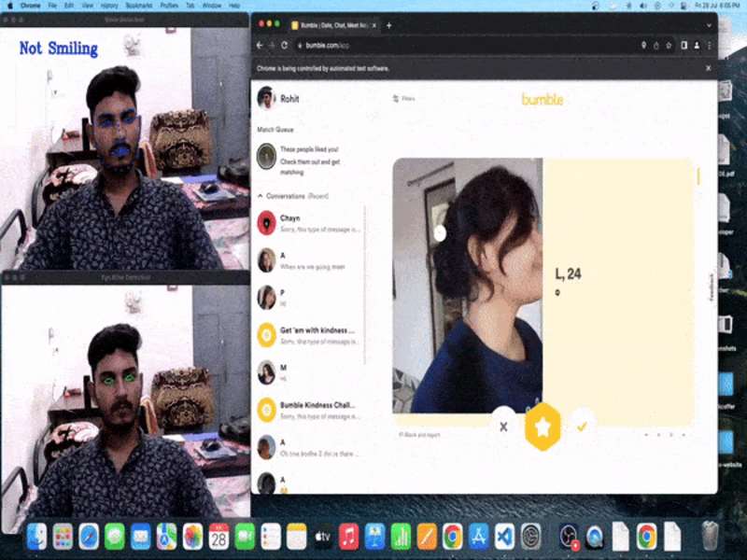The height and width of the screenshot is (560, 747).
Task: Open the Match Queue liked-you blurred avatar
Action: (x=266, y=156)
